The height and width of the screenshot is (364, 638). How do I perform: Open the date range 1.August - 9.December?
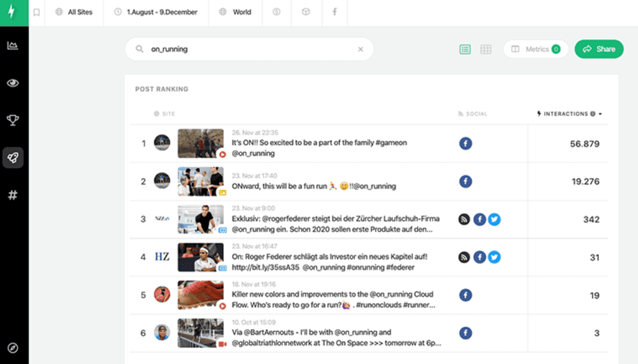[x=155, y=12]
